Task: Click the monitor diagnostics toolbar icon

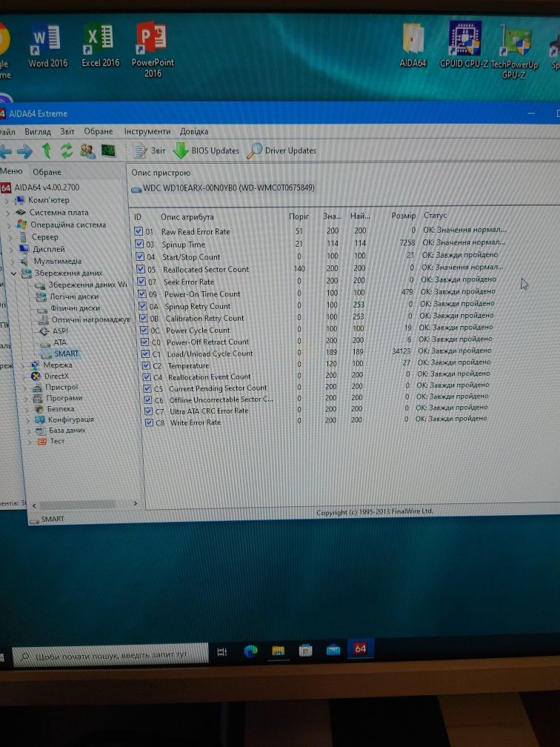Action: (109, 151)
